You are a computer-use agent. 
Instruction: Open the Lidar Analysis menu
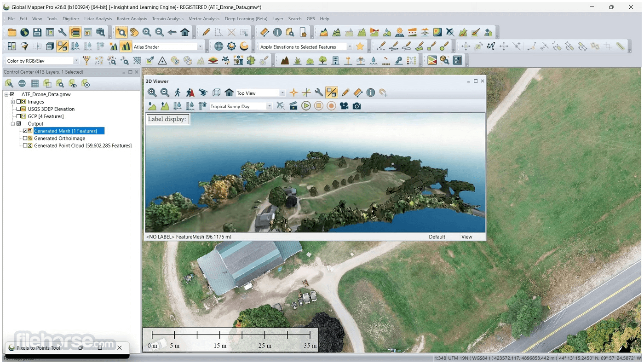[x=98, y=19]
